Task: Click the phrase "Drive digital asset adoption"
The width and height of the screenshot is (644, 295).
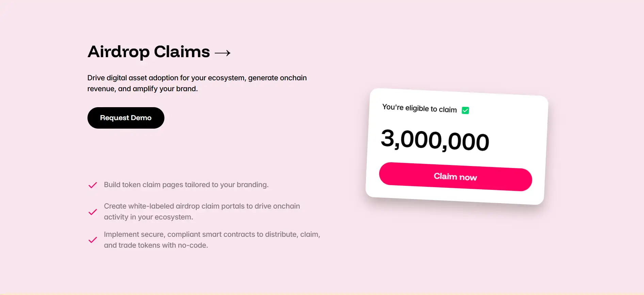Action: [133, 78]
